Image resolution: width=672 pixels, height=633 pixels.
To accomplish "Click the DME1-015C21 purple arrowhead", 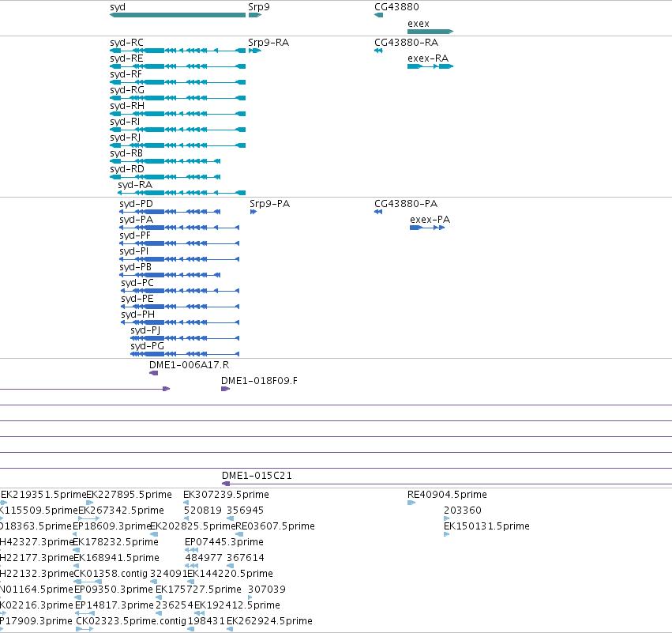I will click(226, 484).
